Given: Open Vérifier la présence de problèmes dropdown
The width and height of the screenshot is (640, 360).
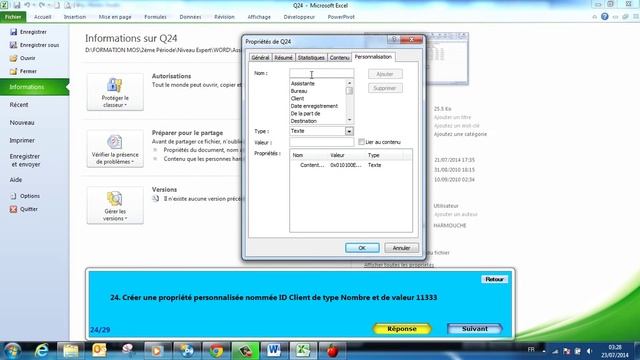Looking at the screenshot, I should [x=115, y=149].
